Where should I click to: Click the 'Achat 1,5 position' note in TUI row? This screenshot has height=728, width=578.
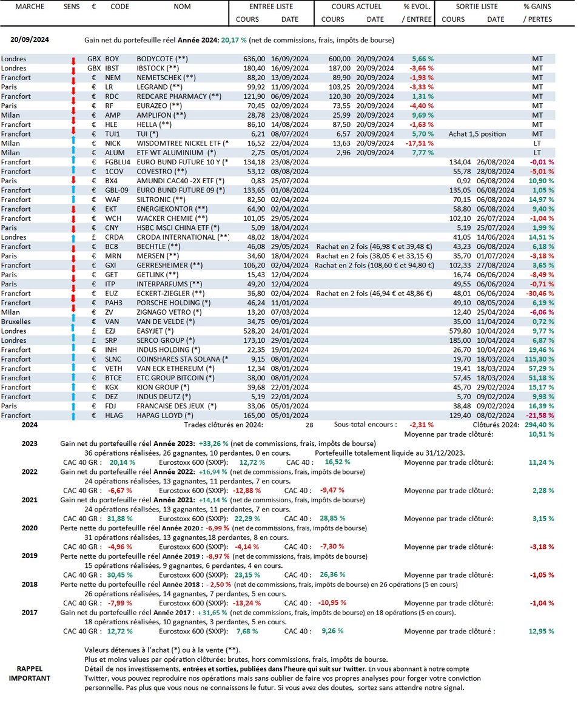[477, 134]
